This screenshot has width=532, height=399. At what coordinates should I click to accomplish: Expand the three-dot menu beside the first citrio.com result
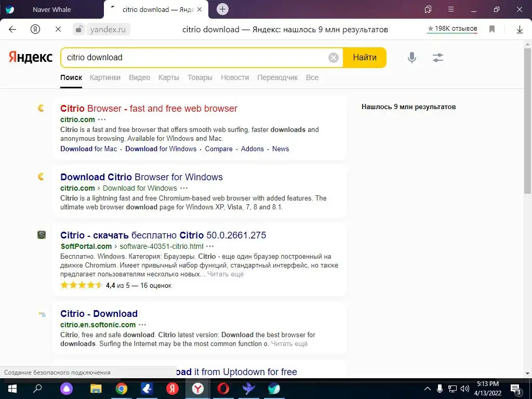[x=102, y=119]
